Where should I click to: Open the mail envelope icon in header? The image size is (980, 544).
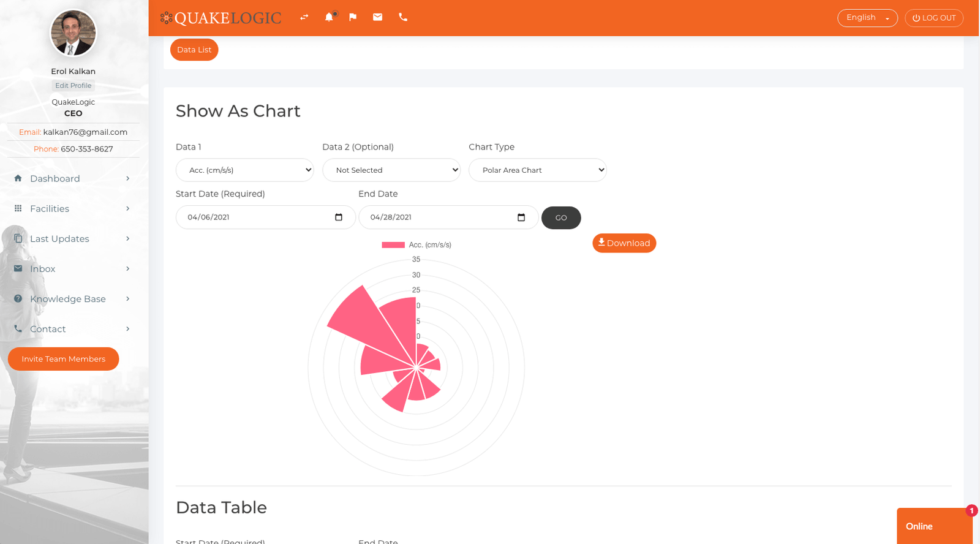coord(377,17)
